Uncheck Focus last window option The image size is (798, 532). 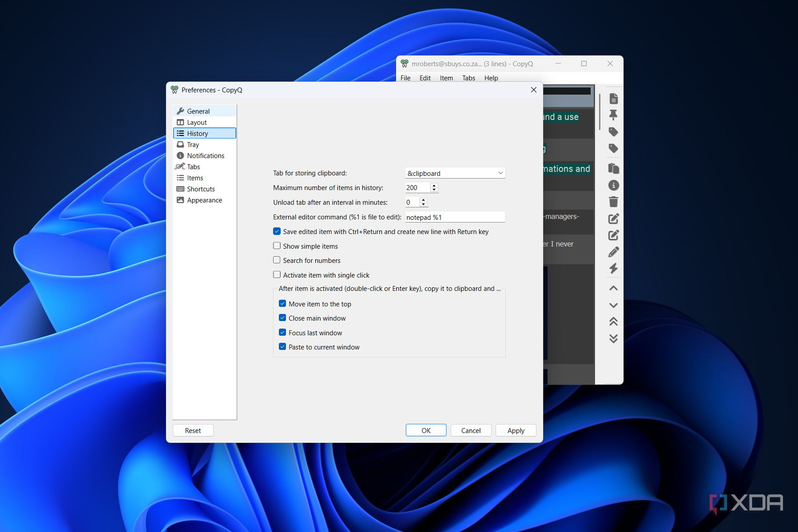click(x=282, y=332)
